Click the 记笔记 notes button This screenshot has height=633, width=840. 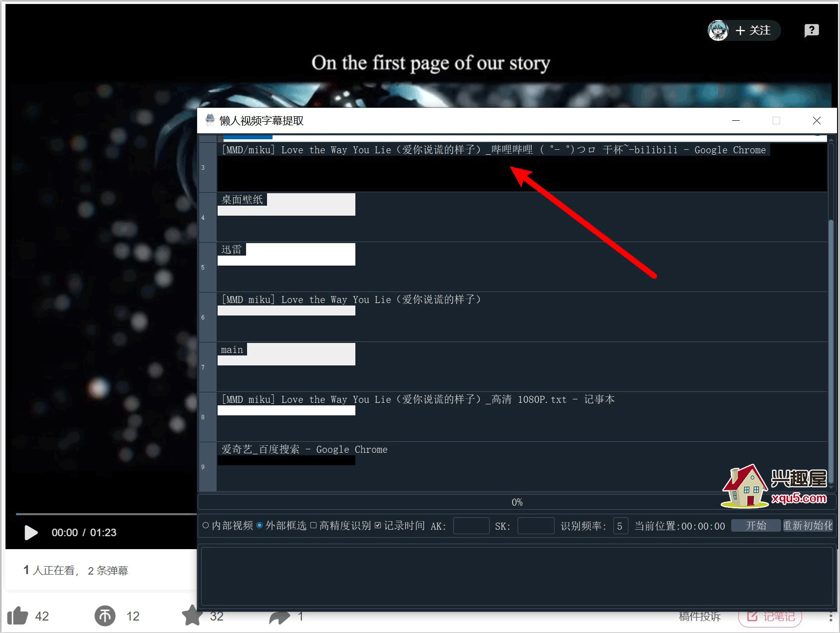[770, 617]
